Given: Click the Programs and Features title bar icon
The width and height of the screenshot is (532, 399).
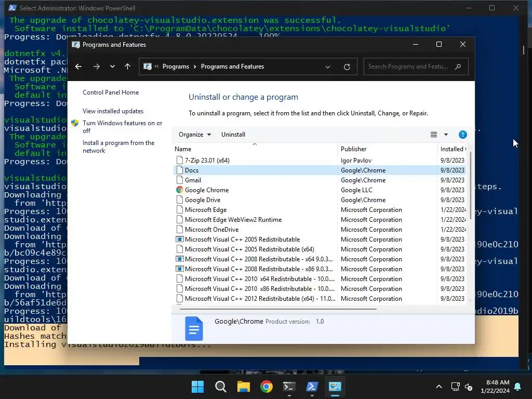Looking at the screenshot, I should 76,45.
